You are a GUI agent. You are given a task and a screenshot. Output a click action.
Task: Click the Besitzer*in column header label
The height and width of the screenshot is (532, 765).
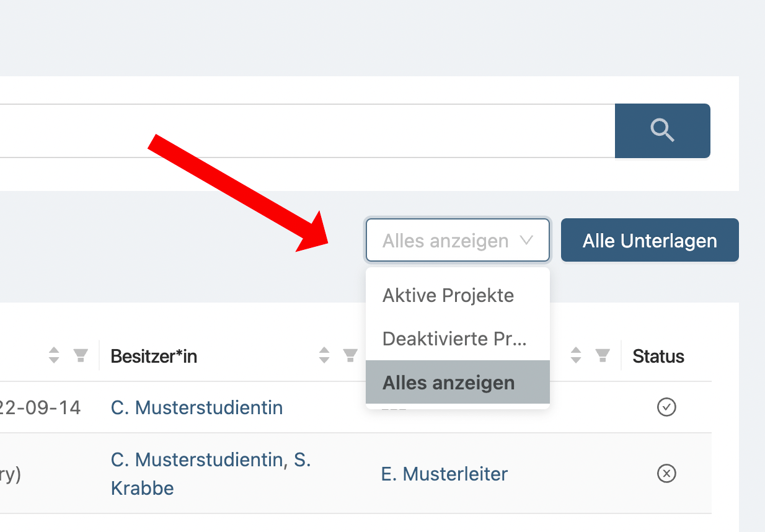pos(154,356)
